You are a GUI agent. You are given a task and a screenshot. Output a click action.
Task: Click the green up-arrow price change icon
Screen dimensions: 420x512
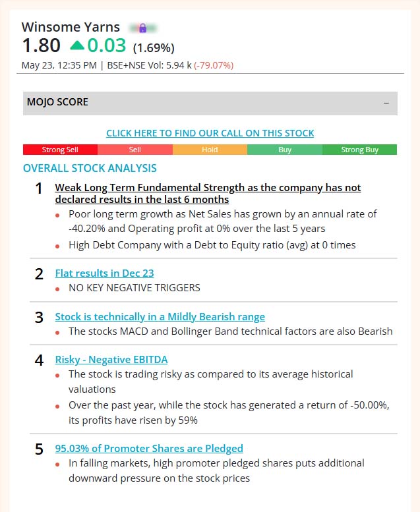[77, 45]
